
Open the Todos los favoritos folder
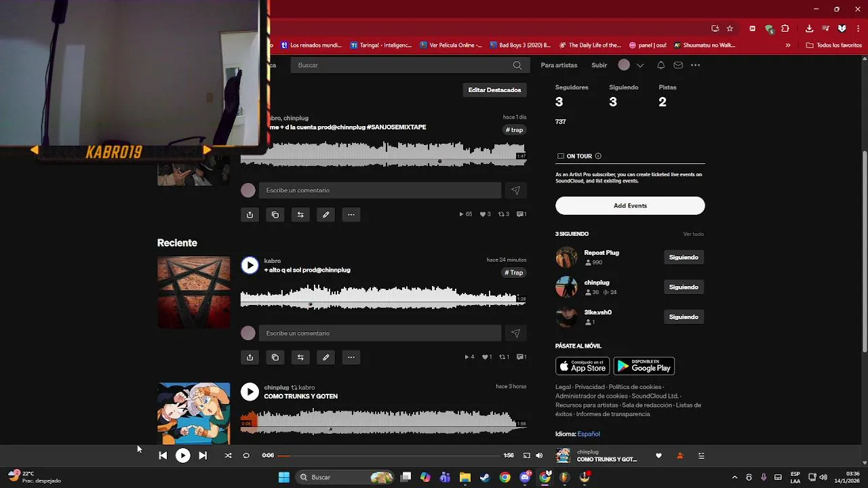pos(834,45)
